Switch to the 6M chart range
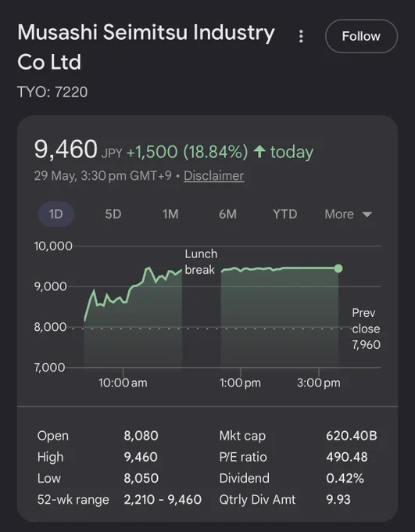Screen dimensions: 415x532 [227, 214]
